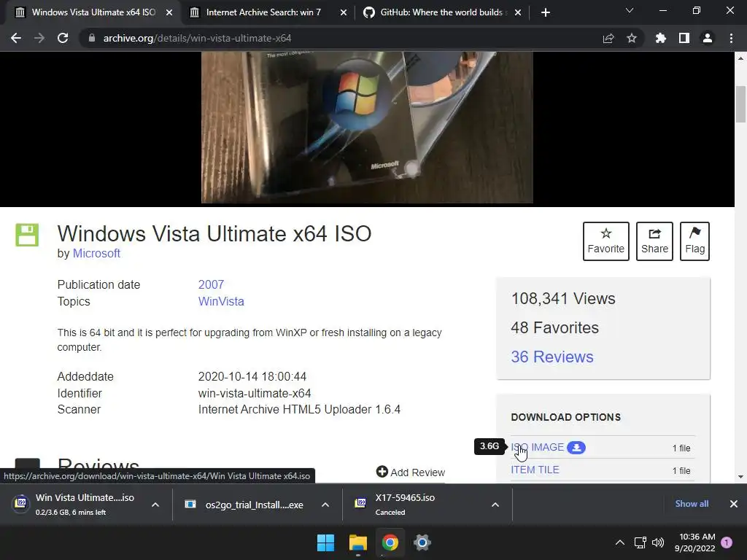Expand options for Win Vista Ultimate iso download
Viewport: 747px width, 560px height.
point(155,505)
